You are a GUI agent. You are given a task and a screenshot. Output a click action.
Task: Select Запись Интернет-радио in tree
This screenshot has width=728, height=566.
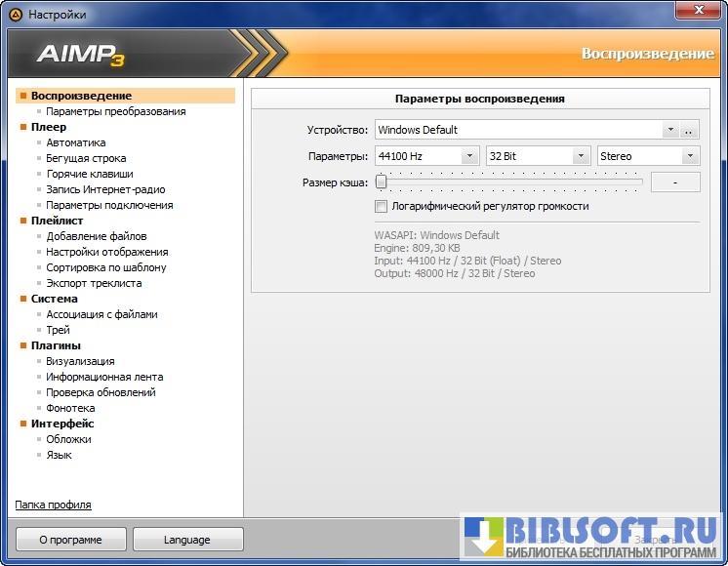pyautogui.click(x=105, y=189)
